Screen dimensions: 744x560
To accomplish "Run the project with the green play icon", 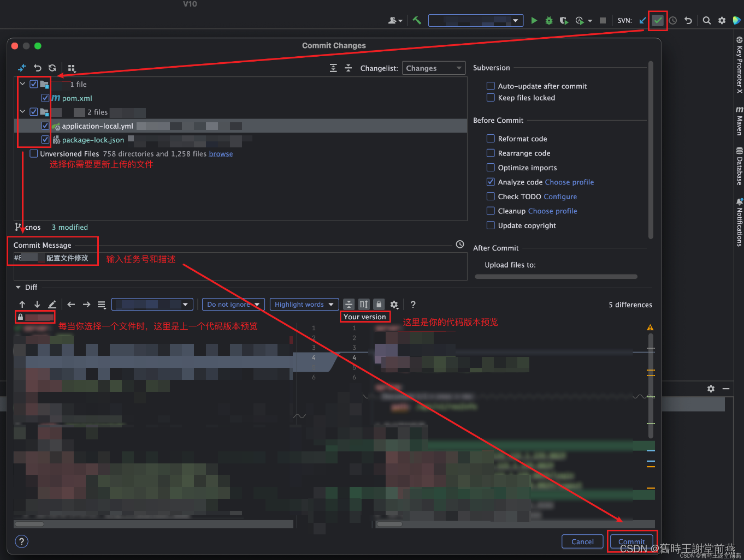I will (534, 20).
